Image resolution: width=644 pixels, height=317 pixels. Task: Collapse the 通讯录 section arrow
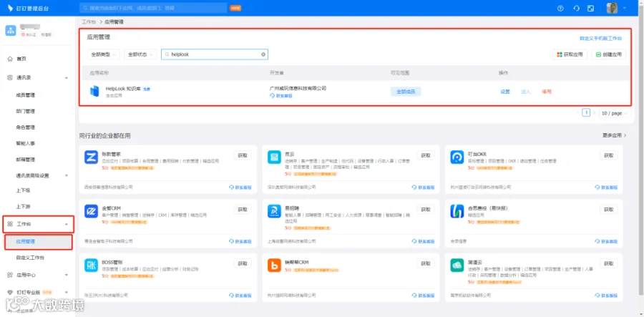point(67,77)
